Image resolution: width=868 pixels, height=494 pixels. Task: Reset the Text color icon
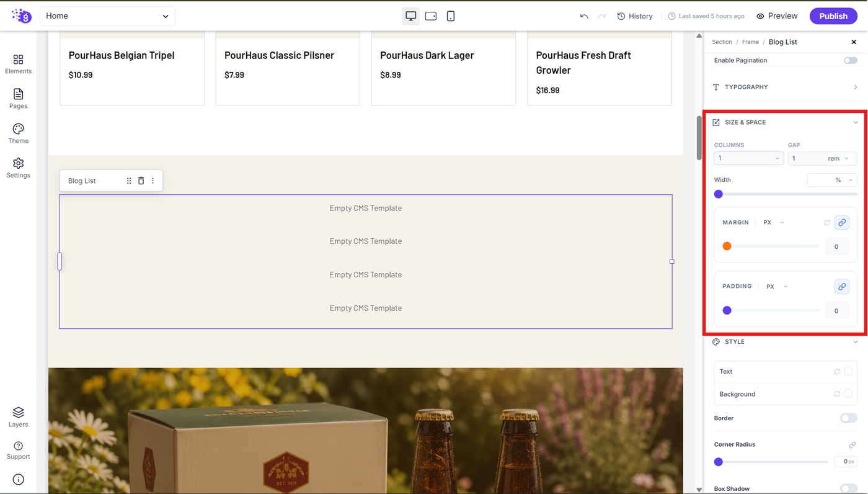pos(837,372)
